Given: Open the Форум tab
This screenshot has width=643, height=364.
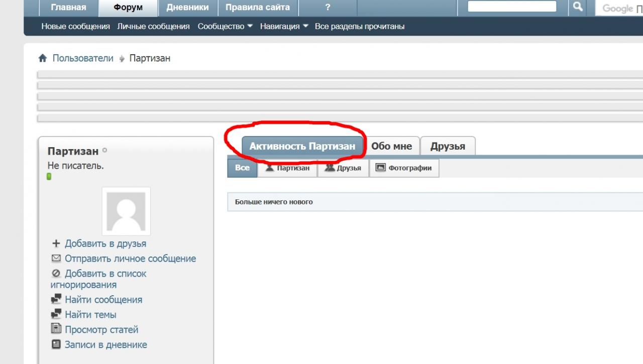Looking at the screenshot, I should 128,8.
